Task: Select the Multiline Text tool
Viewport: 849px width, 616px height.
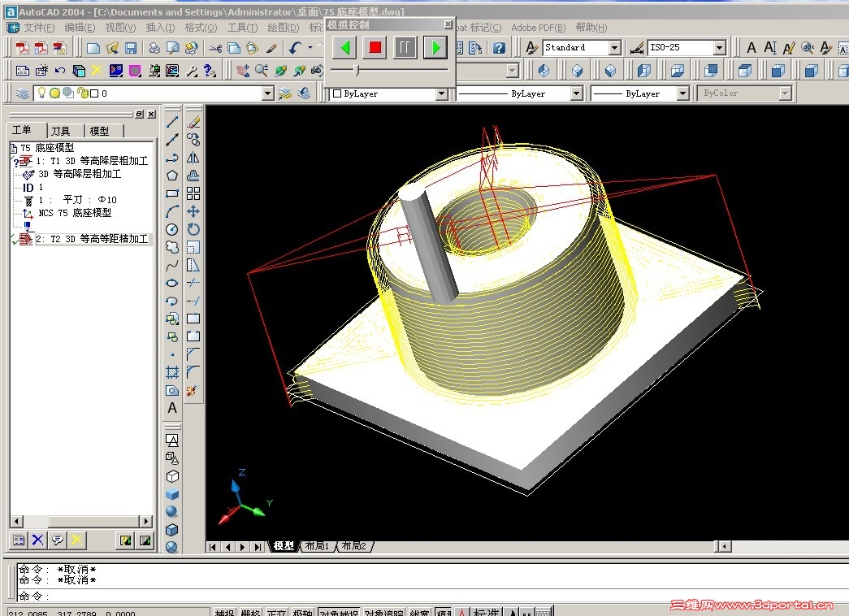Action: click(x=172, y=408)
